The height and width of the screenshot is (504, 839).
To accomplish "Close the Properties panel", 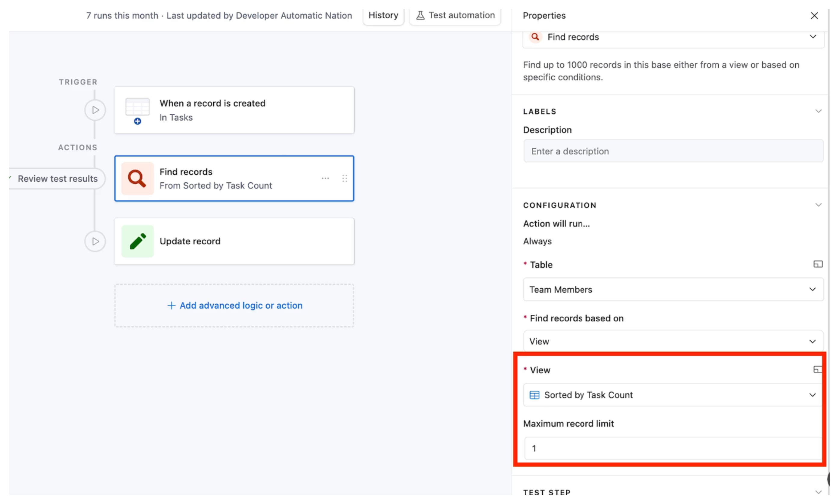I will tap(814, 16).
